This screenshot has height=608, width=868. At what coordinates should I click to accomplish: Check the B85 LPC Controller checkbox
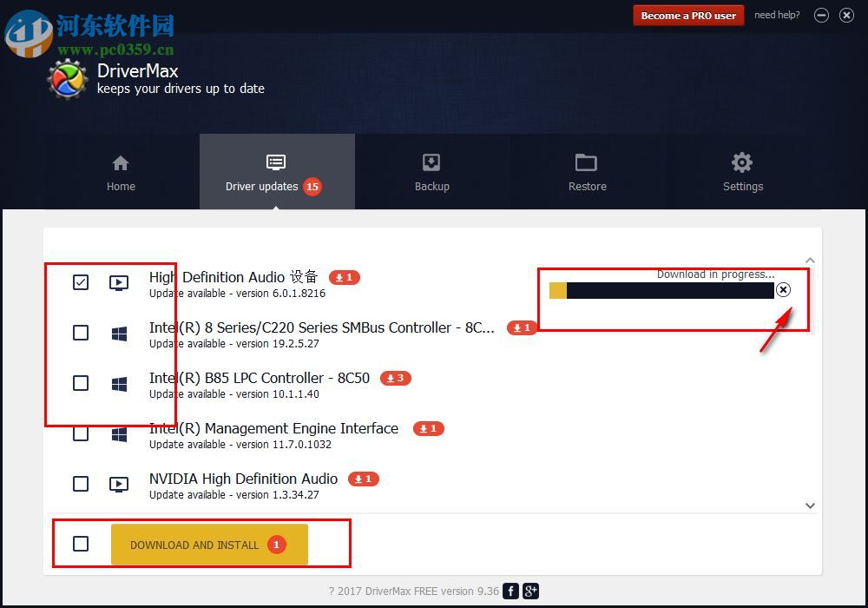coord(81,383)
